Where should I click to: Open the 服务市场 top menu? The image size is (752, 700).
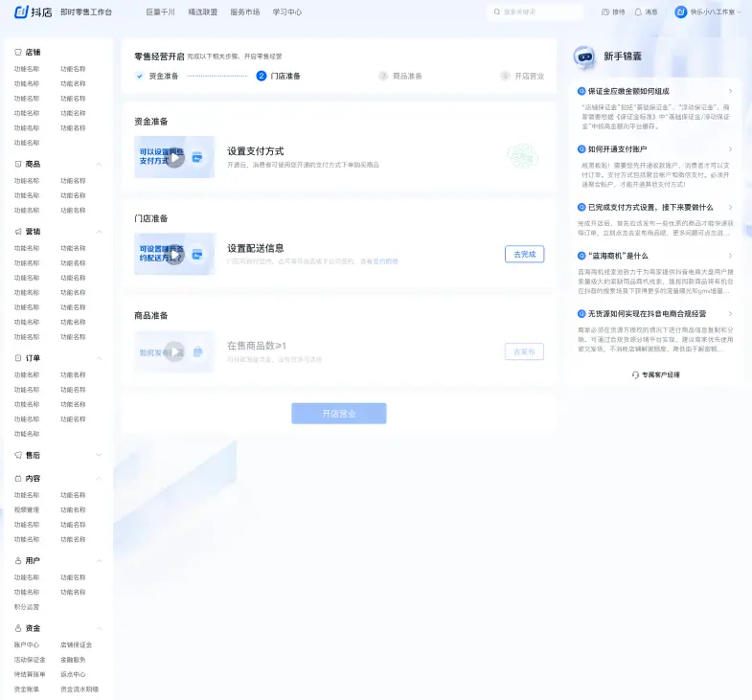point(245,12)
